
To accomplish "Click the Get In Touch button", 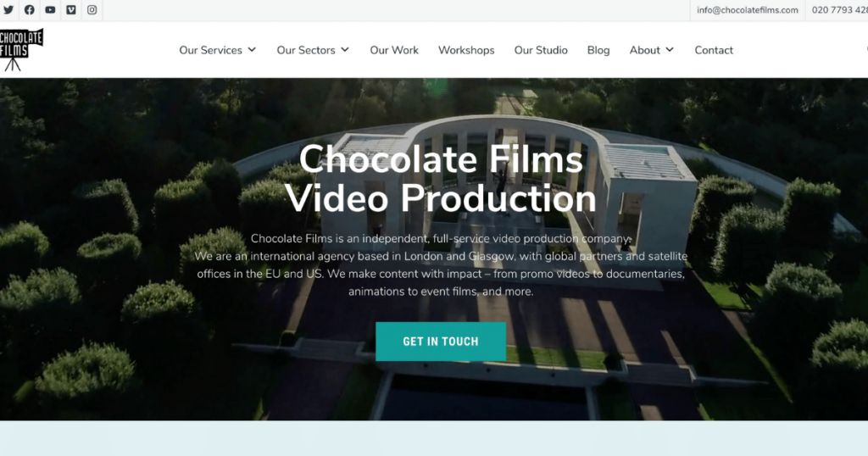I will tap(441, 342).
